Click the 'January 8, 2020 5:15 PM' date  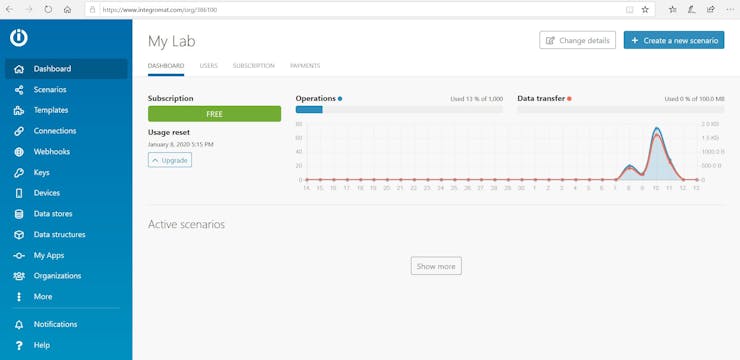click(x=181, y=144)
